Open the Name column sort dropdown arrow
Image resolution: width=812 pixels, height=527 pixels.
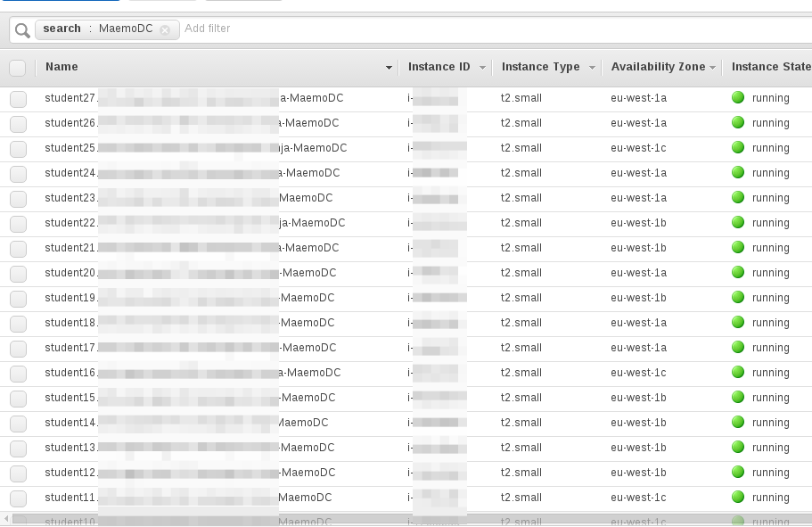tap(389, 68)
